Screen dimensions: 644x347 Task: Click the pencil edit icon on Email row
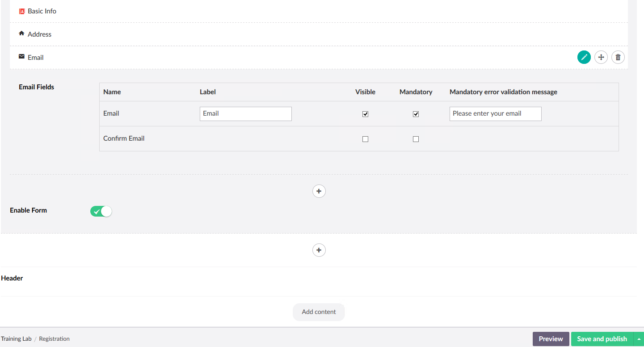pyautogui.click(x=584, y=57)
